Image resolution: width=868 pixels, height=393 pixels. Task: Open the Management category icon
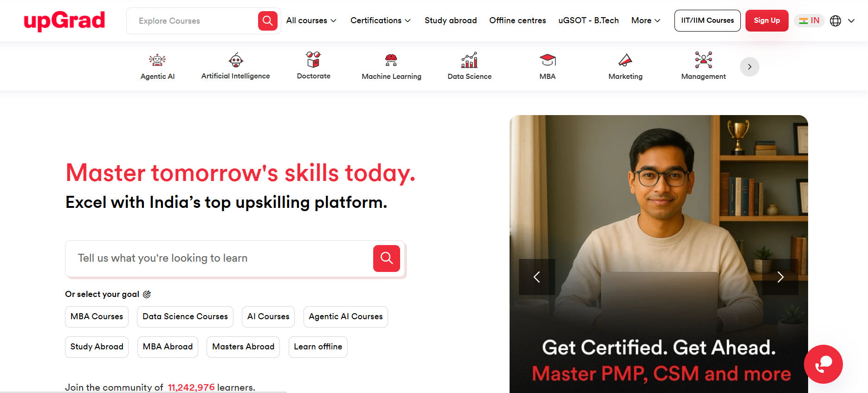point(704,60)
